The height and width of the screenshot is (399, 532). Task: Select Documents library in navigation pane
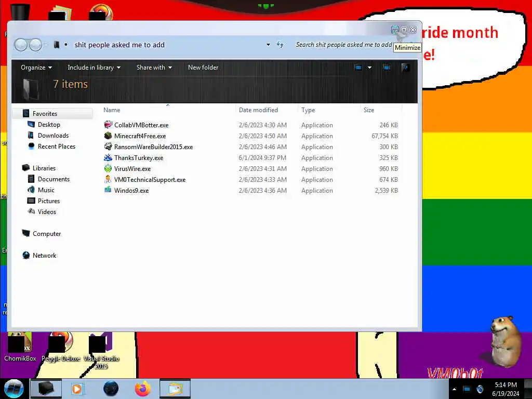(x=54, y=179)
